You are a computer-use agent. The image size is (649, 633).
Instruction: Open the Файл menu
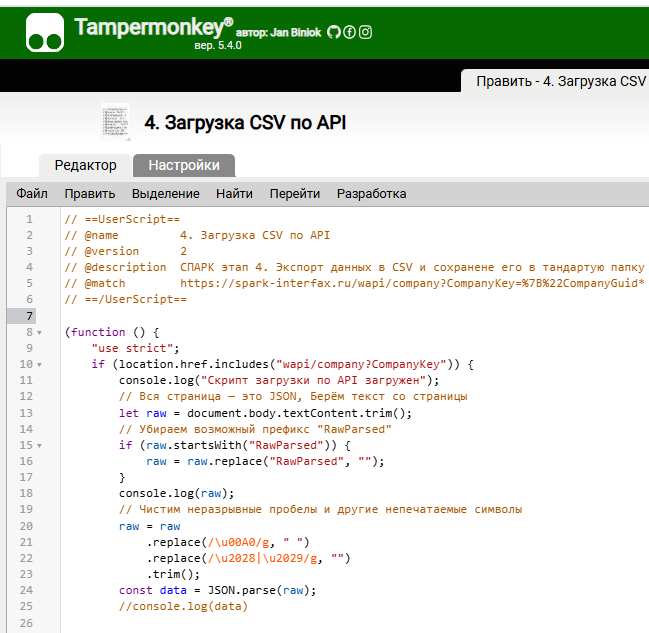pyautogui.click(x=32, y=194)
